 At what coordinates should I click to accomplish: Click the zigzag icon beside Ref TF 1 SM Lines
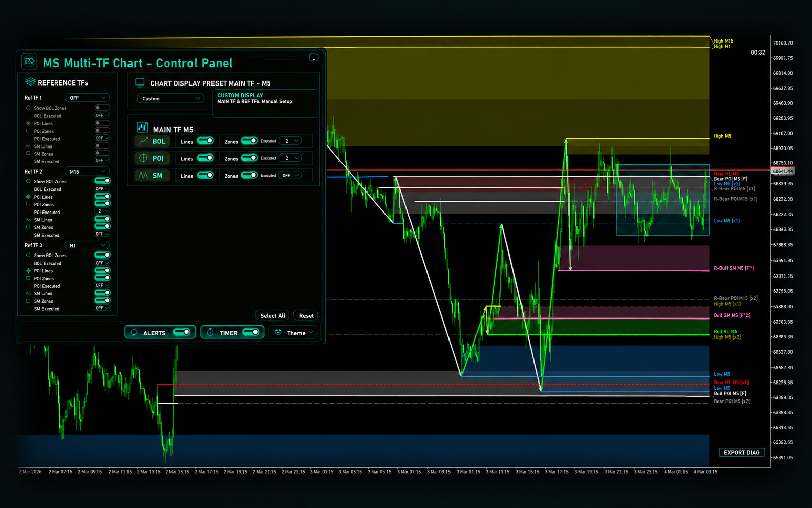coord(28,146)
